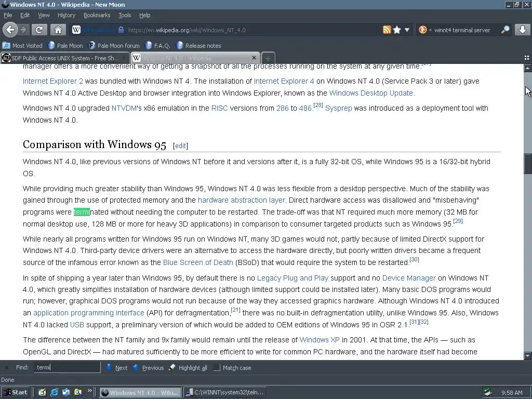532x399 pixels.
Task: Bookmark this page with the star
Action: (x=396, y=30)
